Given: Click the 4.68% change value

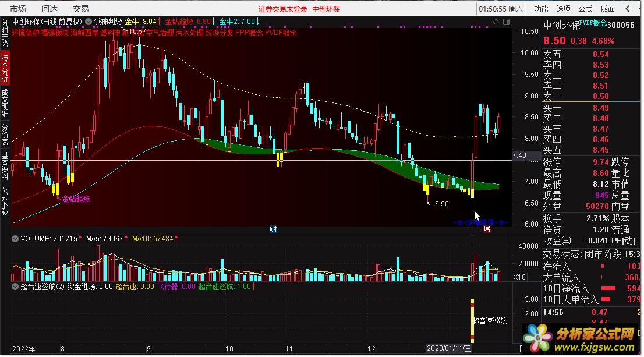Looking at the screenshot, I should (603, 41).
